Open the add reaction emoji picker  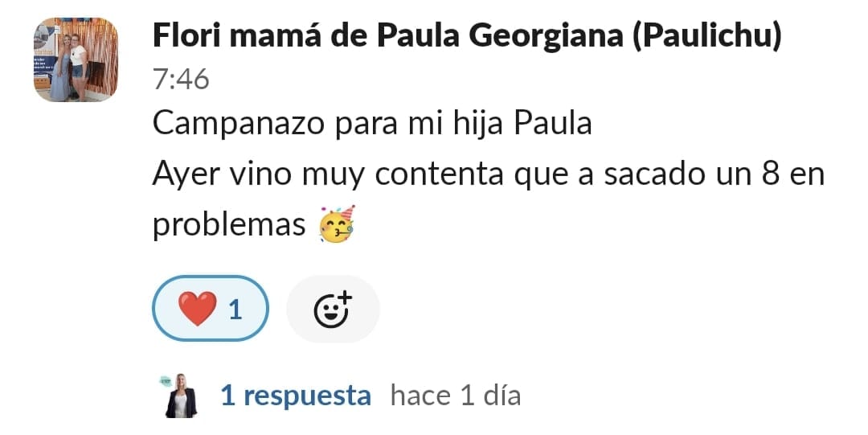pyautogui.click(x=333, y=309)
